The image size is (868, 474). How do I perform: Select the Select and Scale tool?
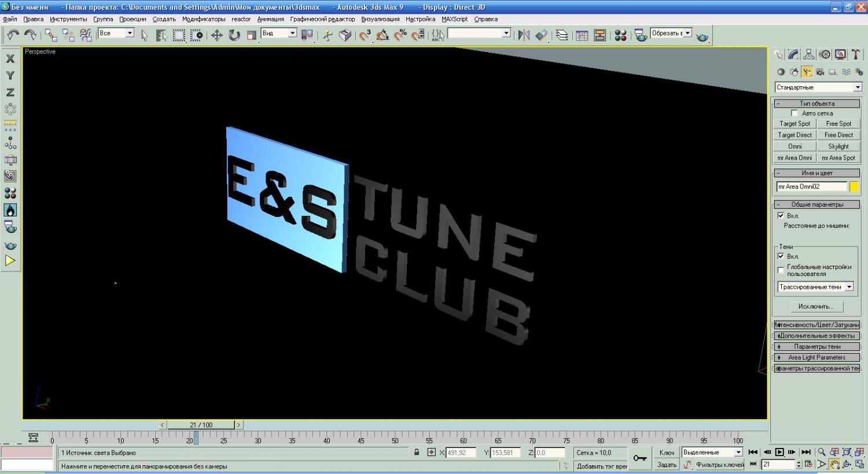(251, 35)
